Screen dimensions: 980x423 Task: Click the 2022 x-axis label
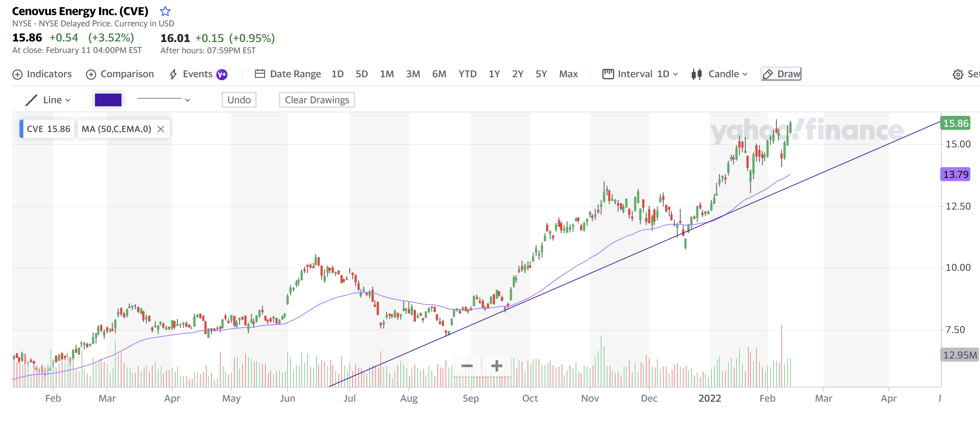pyautogui.click(x=709, y=399)
